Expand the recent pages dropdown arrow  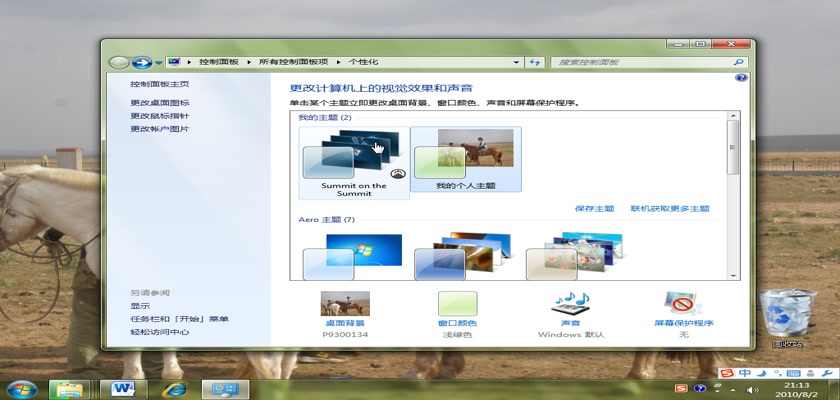pos(158,62)
